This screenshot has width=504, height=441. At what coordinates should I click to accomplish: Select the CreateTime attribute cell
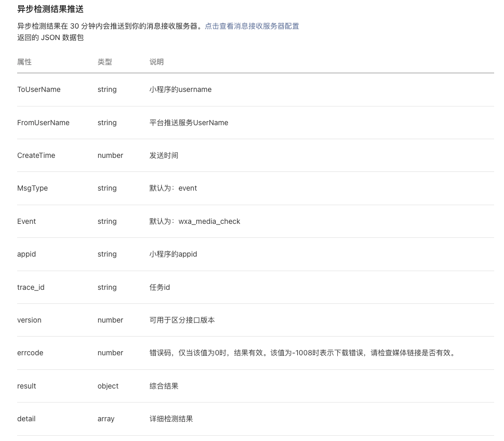tap(36, 155)
